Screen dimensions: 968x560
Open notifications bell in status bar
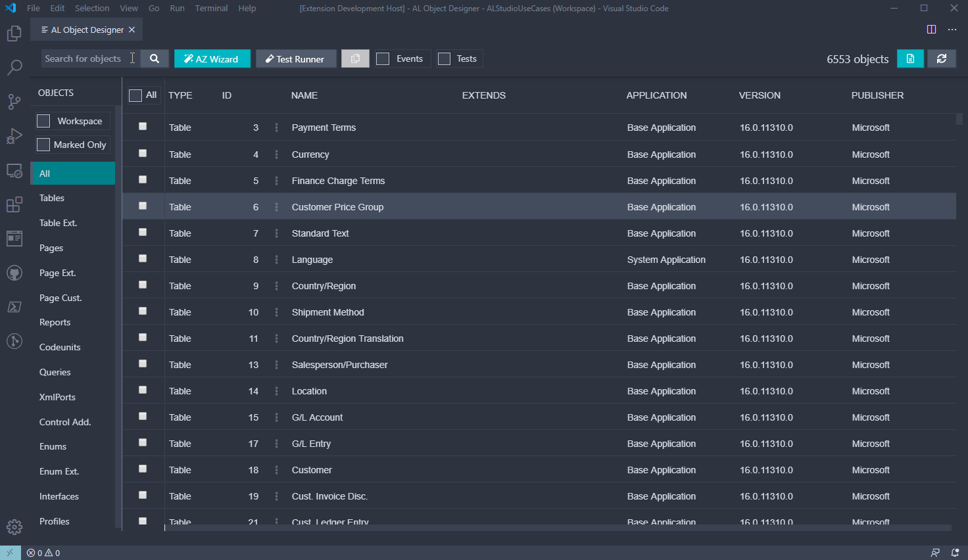955,553
